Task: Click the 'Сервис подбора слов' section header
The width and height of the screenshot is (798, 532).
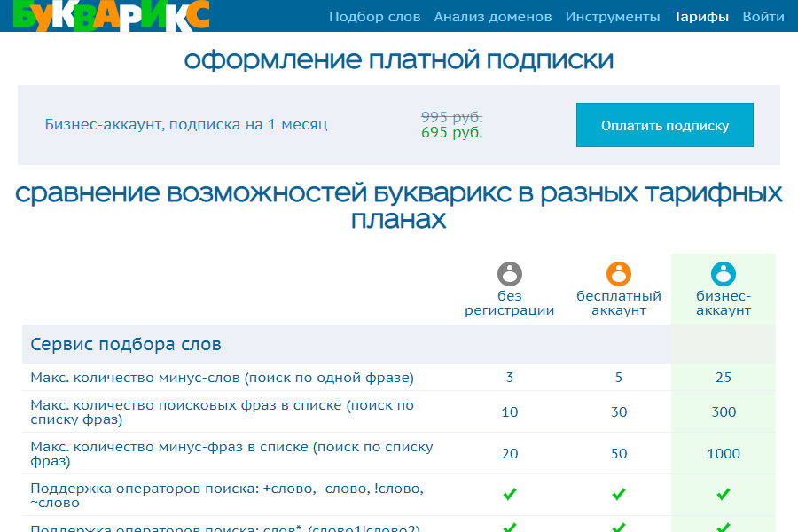Action: click(x=126, y=344)
